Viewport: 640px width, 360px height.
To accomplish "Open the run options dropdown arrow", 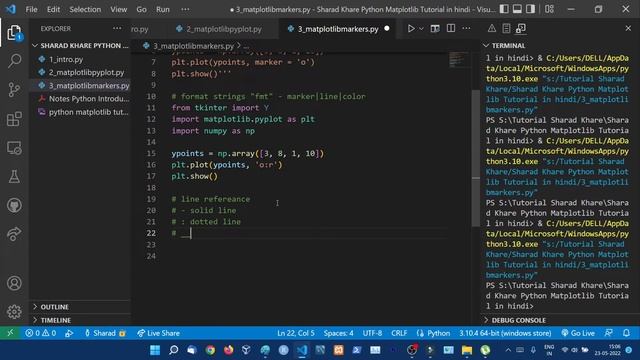I will pos(421,29).
